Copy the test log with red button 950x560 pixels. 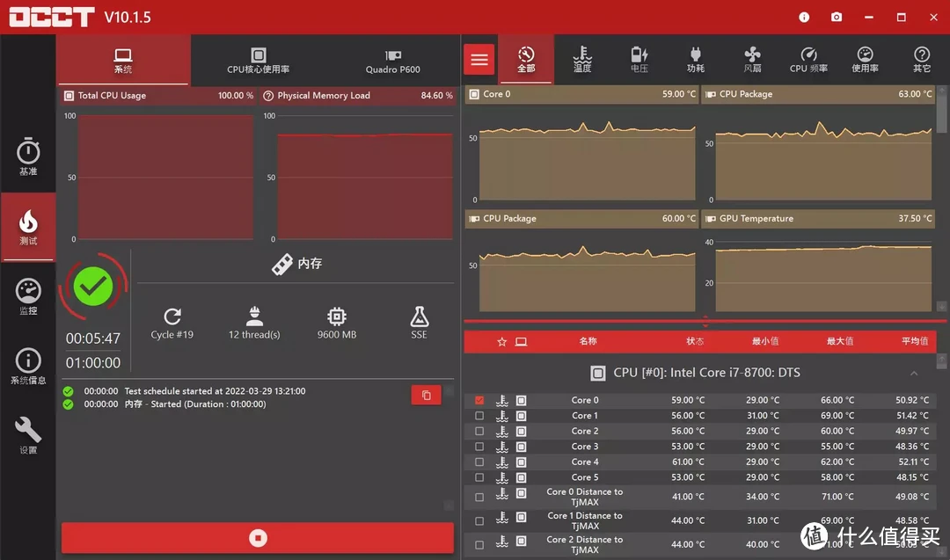pyautogui.click(x=426, y=396)
